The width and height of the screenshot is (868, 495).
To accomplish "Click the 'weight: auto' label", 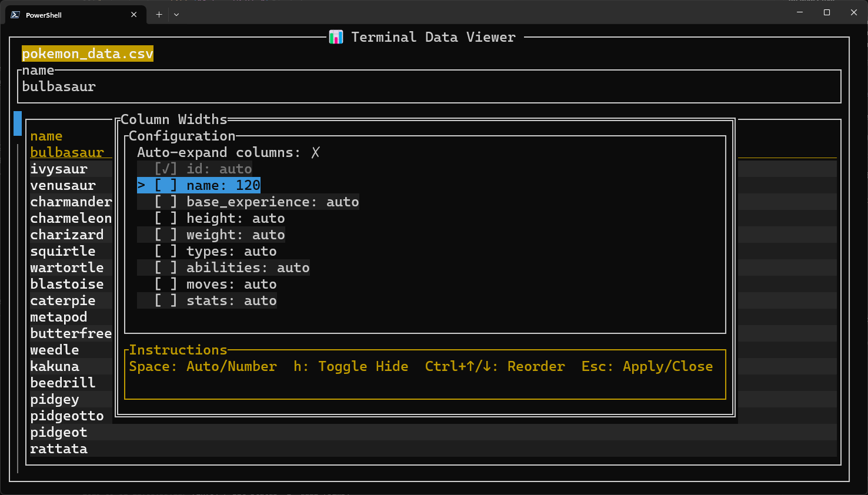I will point(236,235).
